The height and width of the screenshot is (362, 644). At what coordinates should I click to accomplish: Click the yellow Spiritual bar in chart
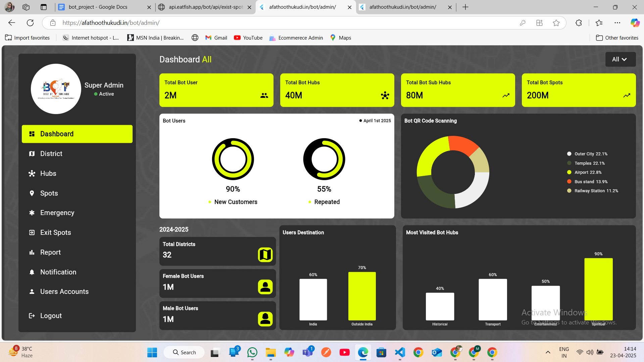(x=598, y=289)
